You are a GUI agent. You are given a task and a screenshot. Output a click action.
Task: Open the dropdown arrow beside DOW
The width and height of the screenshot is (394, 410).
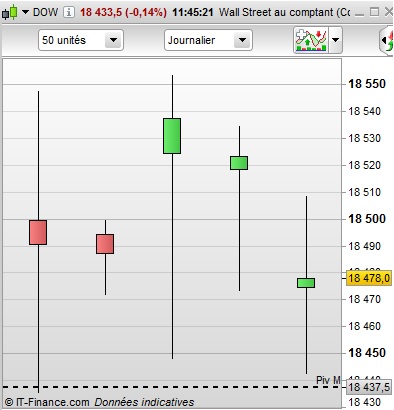point(25,12)
